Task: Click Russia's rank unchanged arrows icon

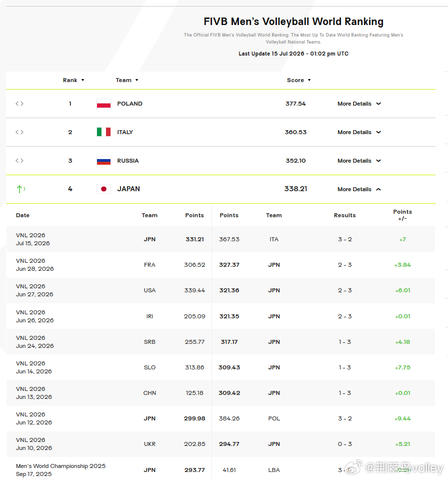Action: tap(19, 161)
